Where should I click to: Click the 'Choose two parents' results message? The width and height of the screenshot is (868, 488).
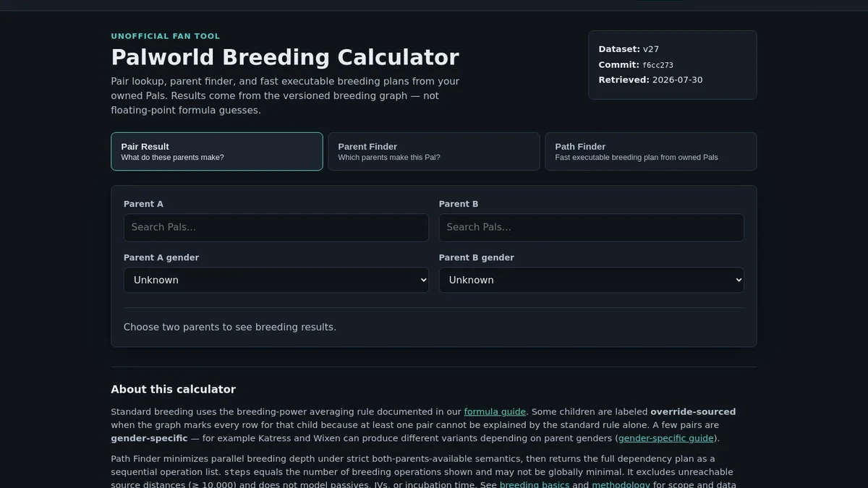click(x=230, y=327)
